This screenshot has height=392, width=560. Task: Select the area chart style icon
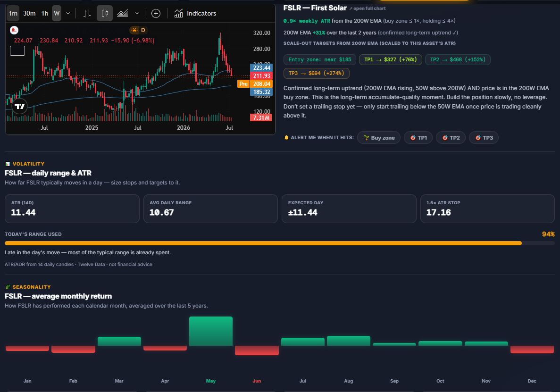pos(123,14)
